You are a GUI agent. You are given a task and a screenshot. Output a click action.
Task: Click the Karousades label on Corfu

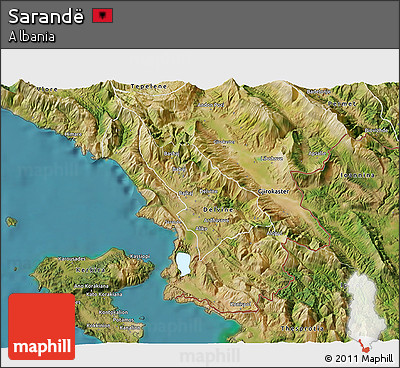click(x=72, y=259)
